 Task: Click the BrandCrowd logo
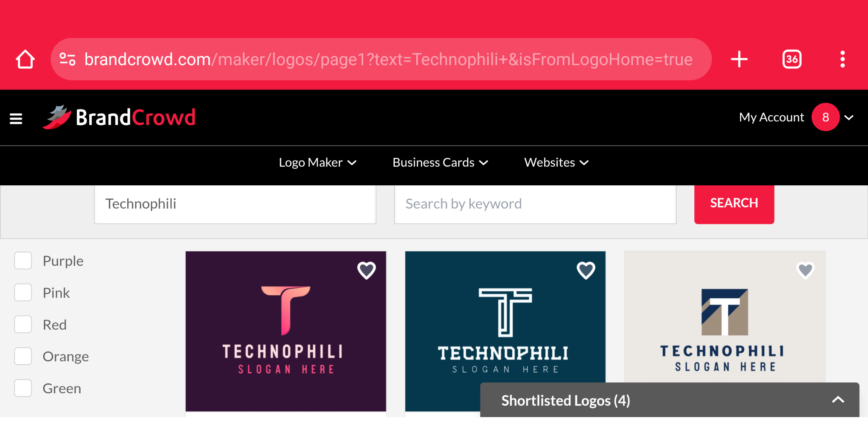[119, 117]
